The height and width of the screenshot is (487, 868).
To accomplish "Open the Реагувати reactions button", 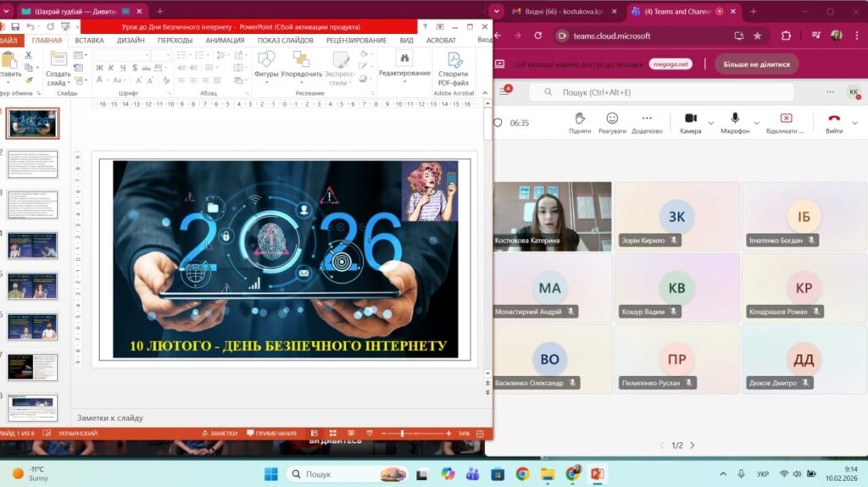I will click(612, 123).
